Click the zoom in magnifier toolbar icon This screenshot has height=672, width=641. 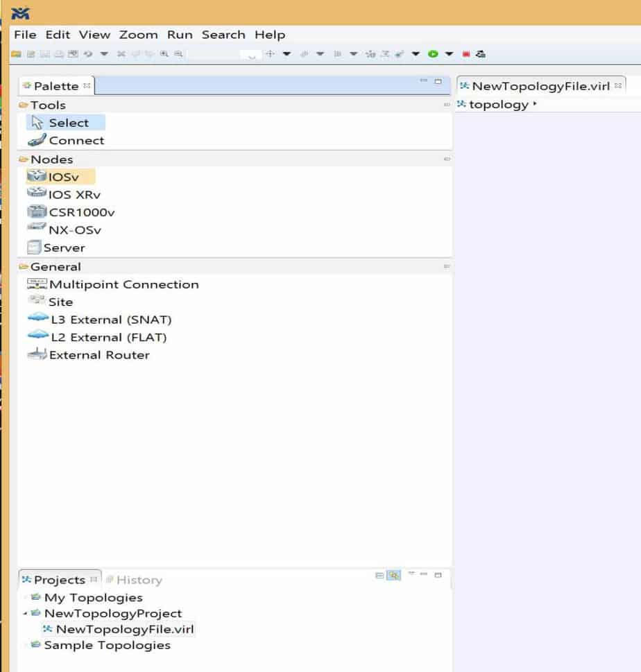click(164, 54)
